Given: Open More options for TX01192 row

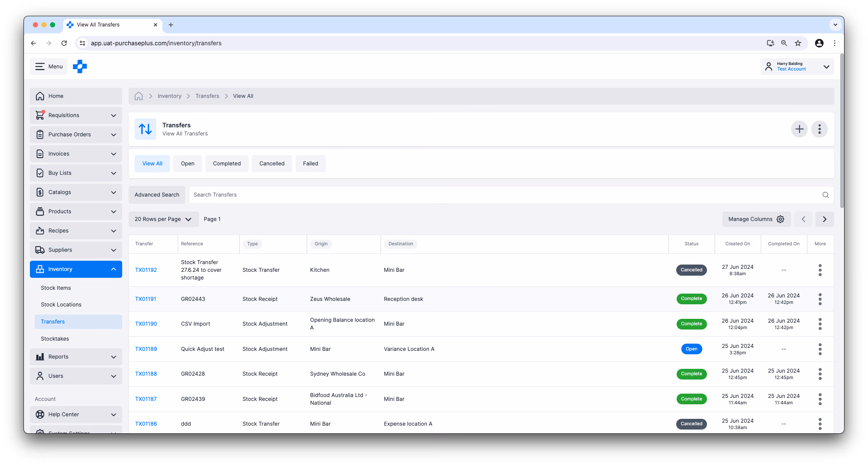Looking at the screenshot, I should click(820, 270).
